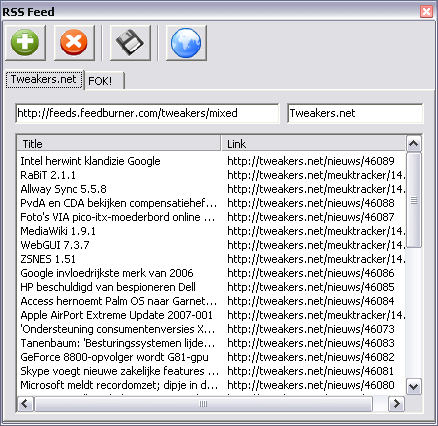Image resolution: width=438 pixels, height=426 pixels.
Task: Focus the feedburner feed URL field
Action: pyautogui.click(x=147, y=113)
